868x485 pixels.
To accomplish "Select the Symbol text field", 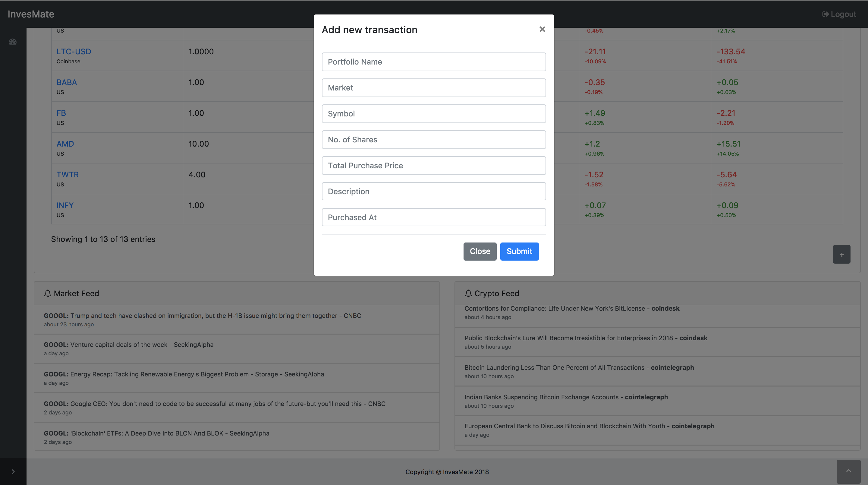I will click(434, 114).
